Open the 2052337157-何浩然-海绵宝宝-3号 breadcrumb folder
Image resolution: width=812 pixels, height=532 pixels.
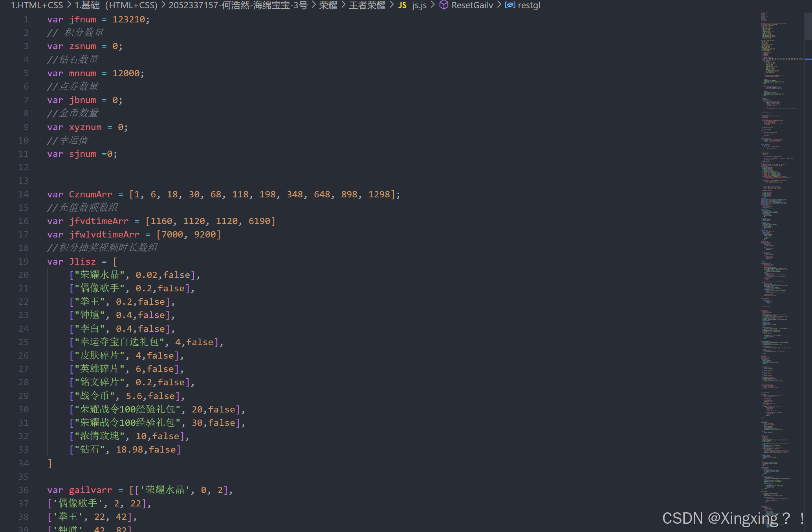tap(238, 5)
